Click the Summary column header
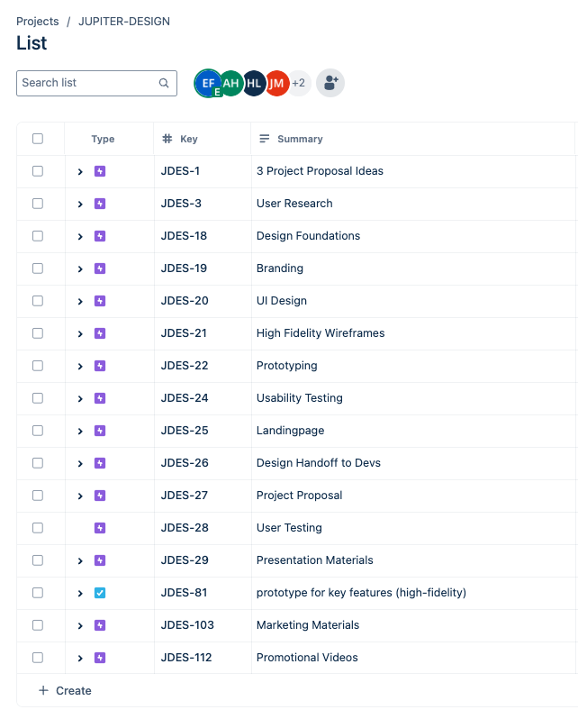This screenshot has width=578, height=728. coord(300,139)
